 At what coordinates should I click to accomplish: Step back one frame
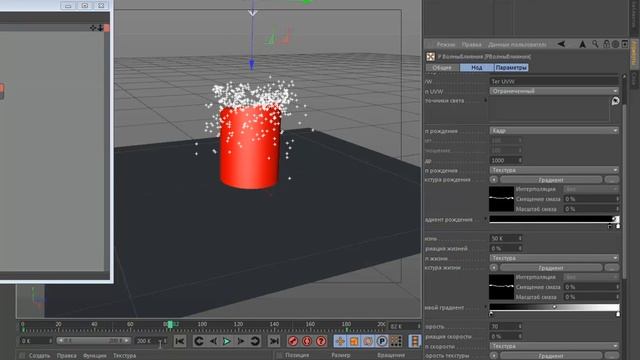point(213,341)
